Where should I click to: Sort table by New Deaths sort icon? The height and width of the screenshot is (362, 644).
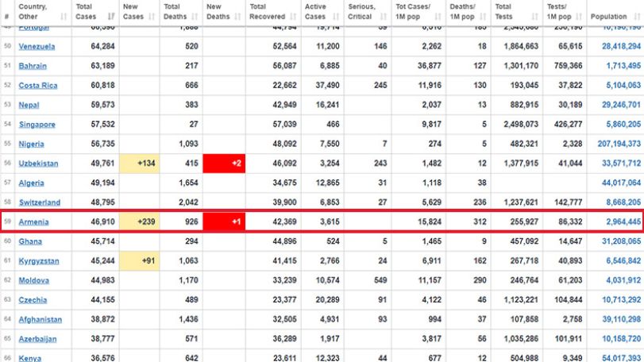(237, 17)
